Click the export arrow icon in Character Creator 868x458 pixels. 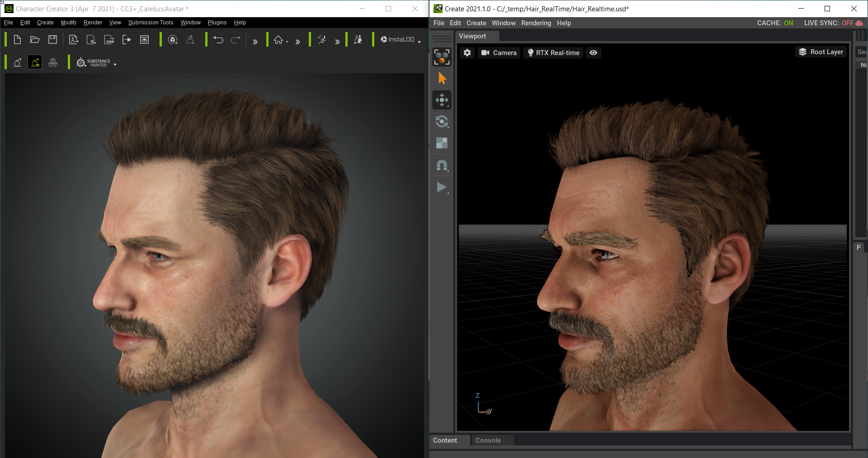pos(127,40)
